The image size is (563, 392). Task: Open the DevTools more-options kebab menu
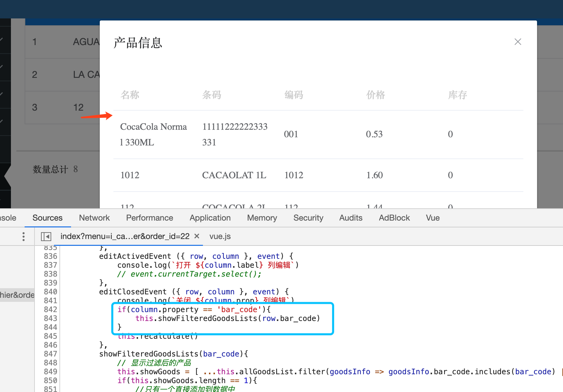(x=23, y=236)
